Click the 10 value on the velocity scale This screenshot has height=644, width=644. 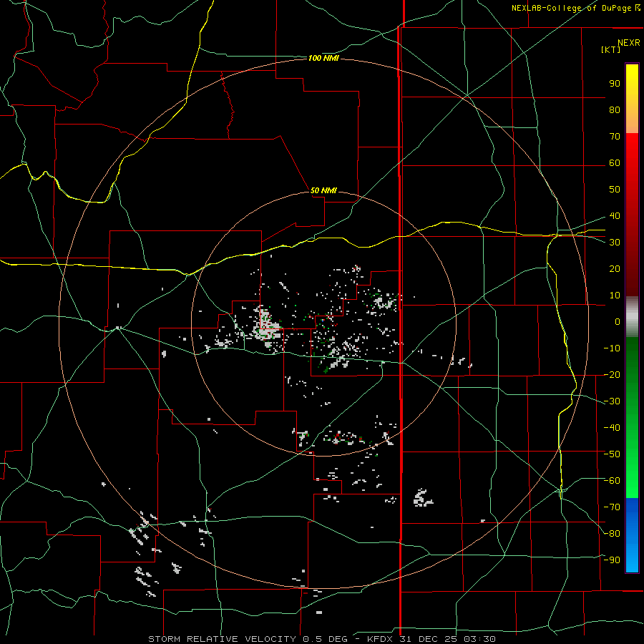pyautogui.click(x=615, y=296)
